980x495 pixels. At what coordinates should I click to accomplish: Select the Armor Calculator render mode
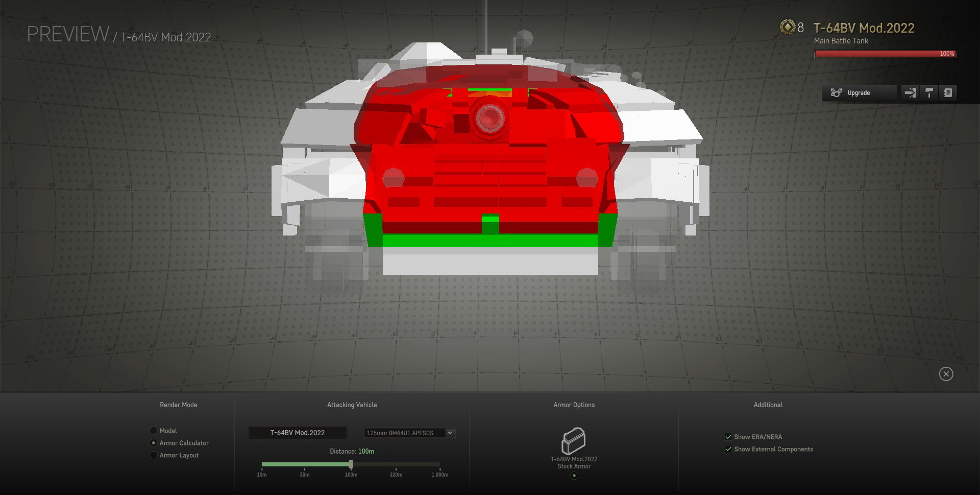pyautogui.click(x=154, y=443)
